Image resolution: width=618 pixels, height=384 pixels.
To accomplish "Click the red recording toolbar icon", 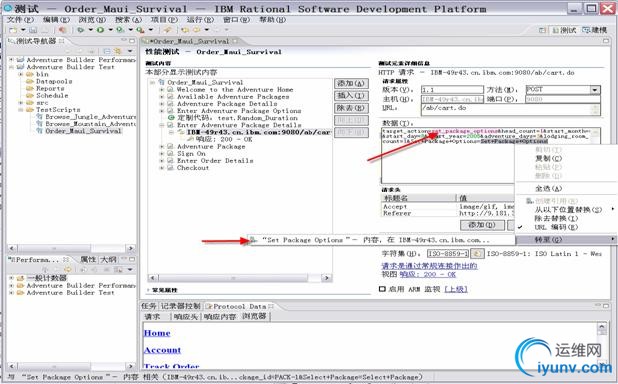I will [x=62, y=30].
